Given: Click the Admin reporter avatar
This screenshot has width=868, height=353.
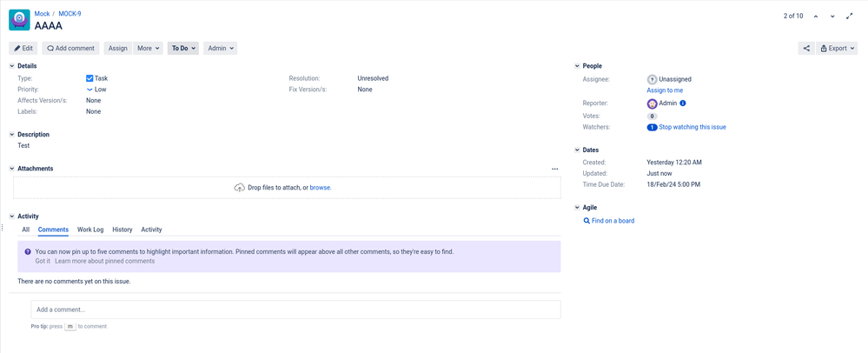Looking at the screenshot, I should (653, 103).
